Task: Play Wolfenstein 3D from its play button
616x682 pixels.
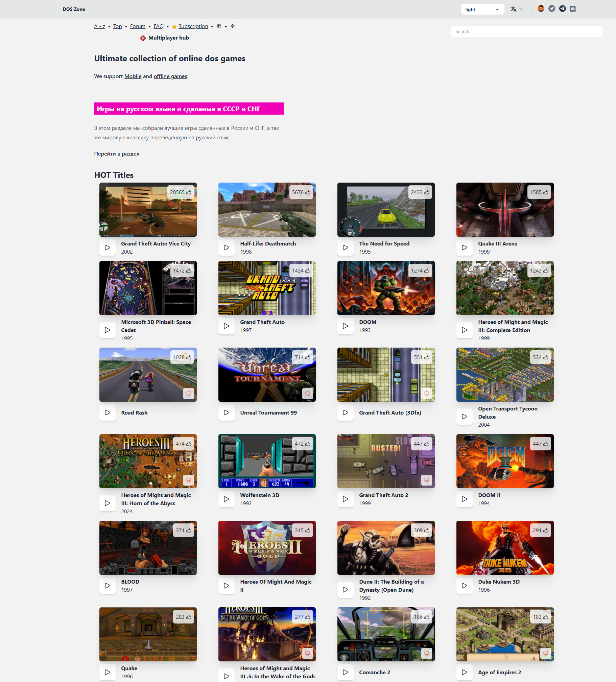Action: pos(227,499)
